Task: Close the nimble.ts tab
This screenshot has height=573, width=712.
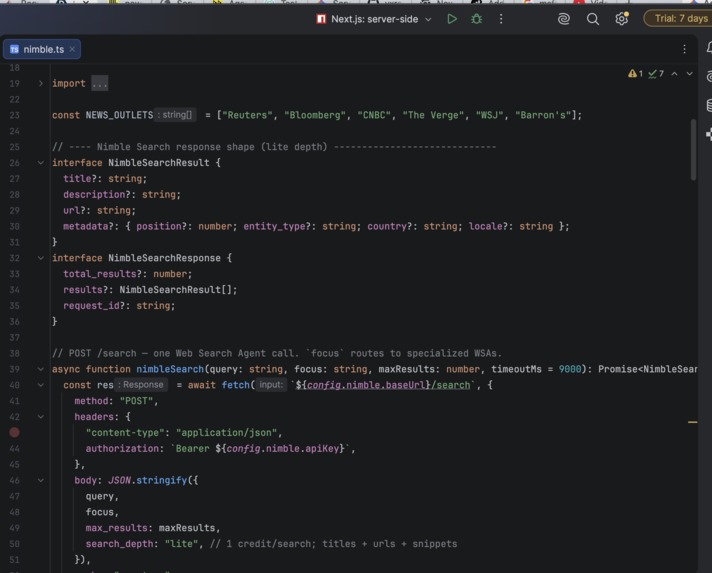Action: coord(72,49)
